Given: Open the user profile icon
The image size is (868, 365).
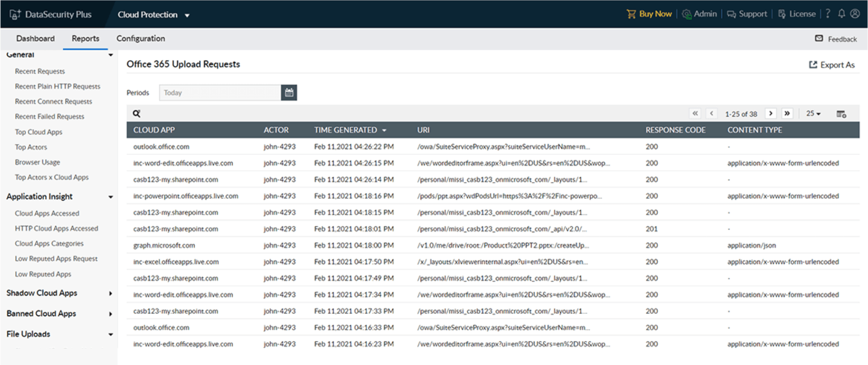Looking at the screenshot, I should [855, 14].
